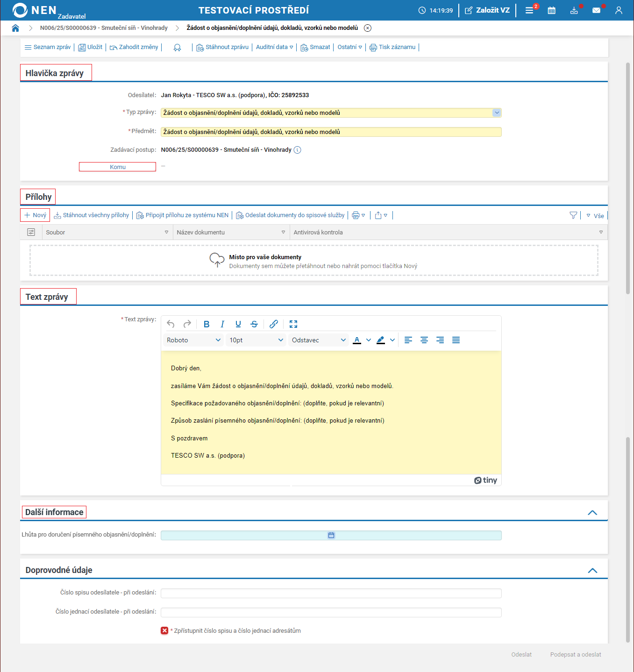Apply the text color
This screenshot has width=634, height=672.
[357, 340]
